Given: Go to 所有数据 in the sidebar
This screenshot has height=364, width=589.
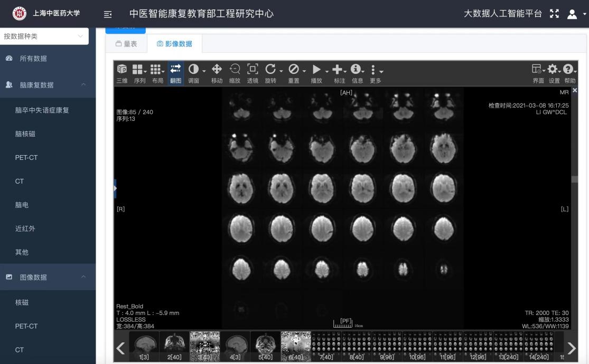Looking at the screenshot, I should point(33,59).
